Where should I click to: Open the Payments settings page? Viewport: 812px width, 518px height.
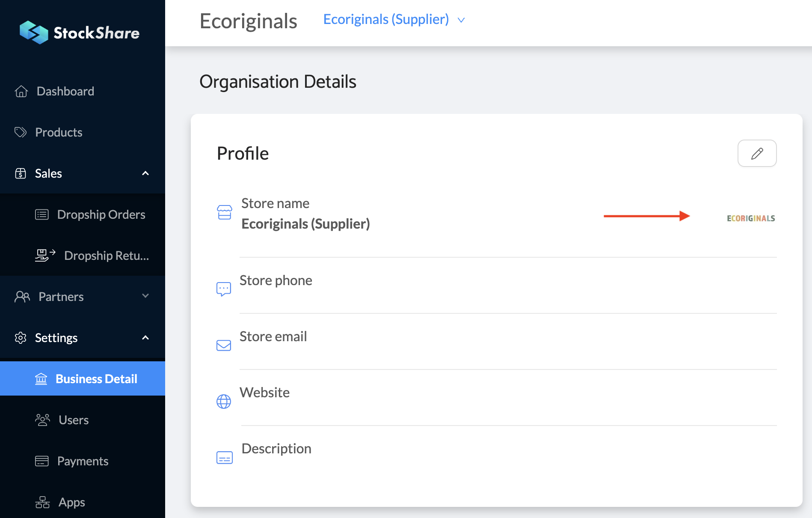pyautogui.click(x=83, y=461)
